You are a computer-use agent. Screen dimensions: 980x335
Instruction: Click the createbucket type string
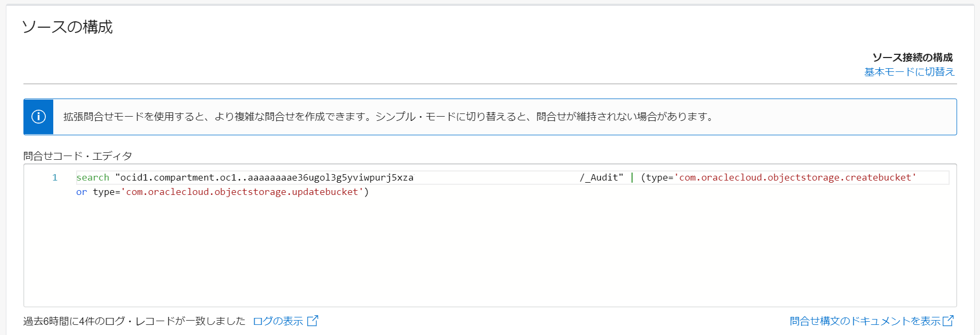pyautogui.click(x=795, y=177)
